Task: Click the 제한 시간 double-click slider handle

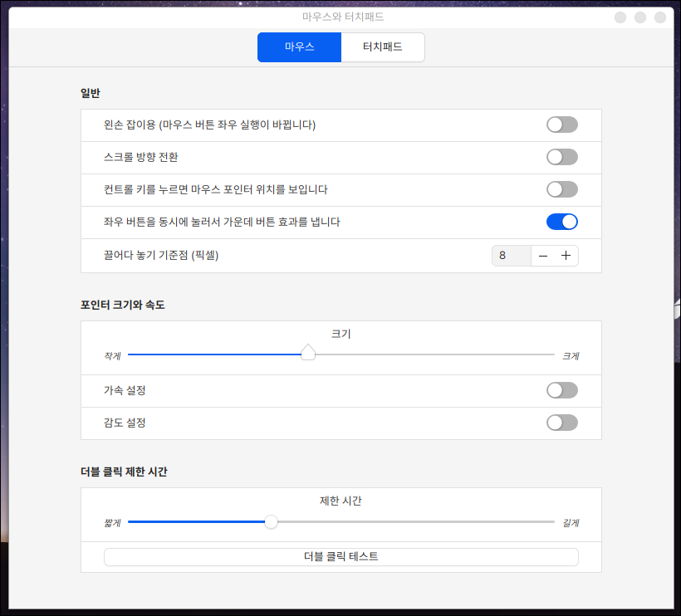Action: click(x=271, y=522)
